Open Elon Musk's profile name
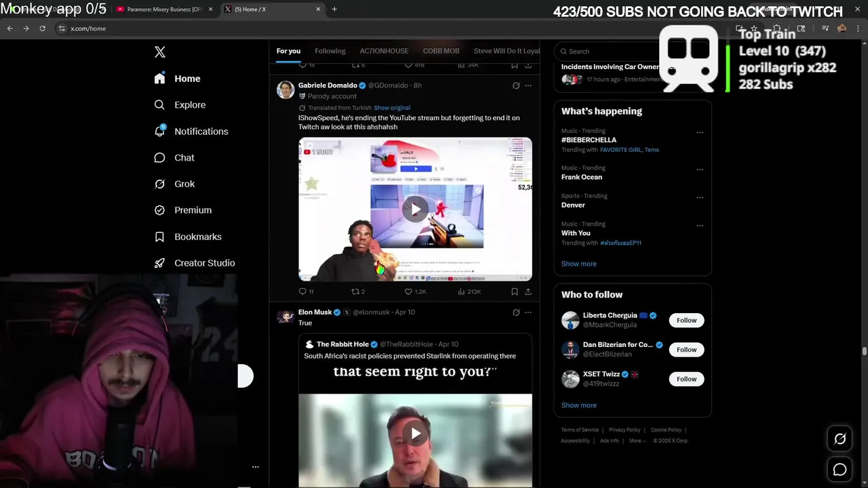 tap(315, 312)
